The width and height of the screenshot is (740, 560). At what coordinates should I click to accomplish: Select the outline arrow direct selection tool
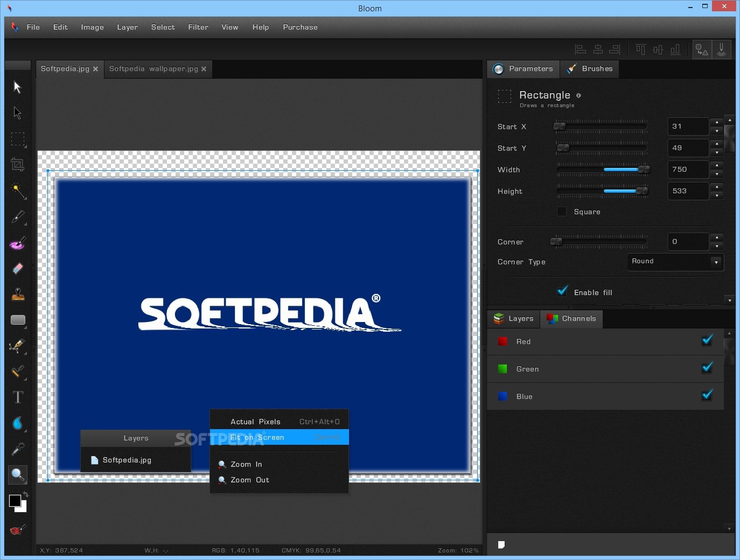click(x=17, y=113)
